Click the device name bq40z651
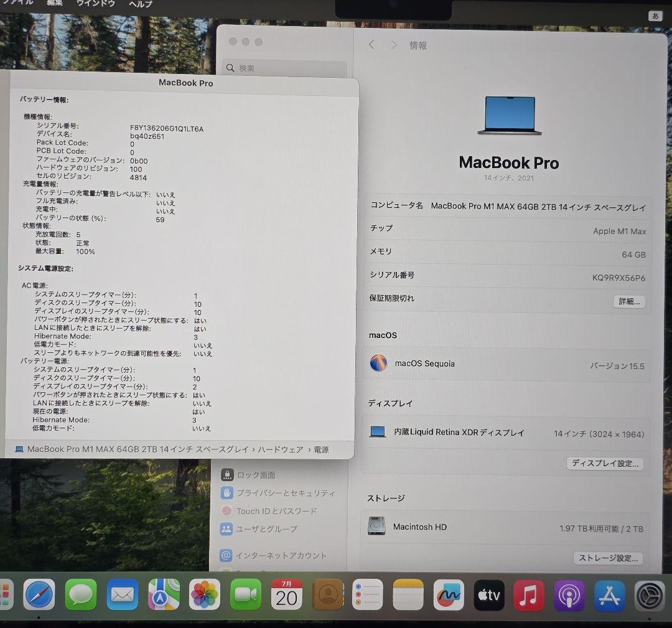This screenshot has height=628, width=672. coord(147,136)
